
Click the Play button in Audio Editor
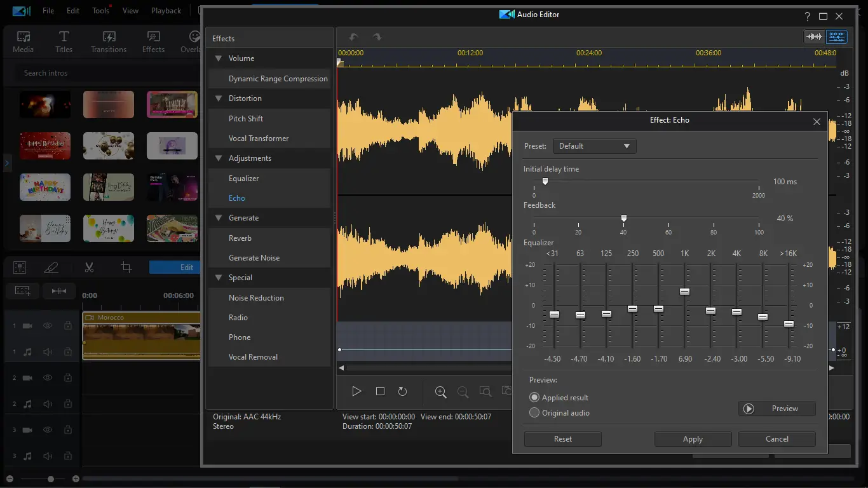point(356,391)
